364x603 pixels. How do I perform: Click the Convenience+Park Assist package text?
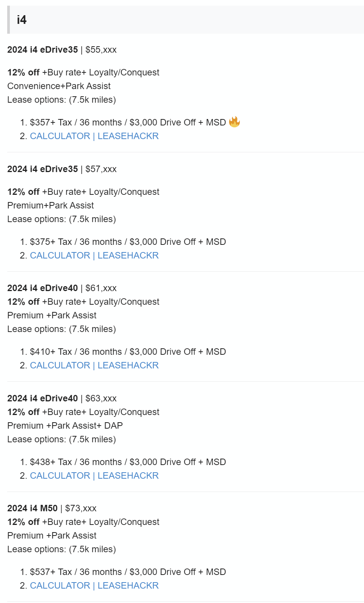click(59, 86)
